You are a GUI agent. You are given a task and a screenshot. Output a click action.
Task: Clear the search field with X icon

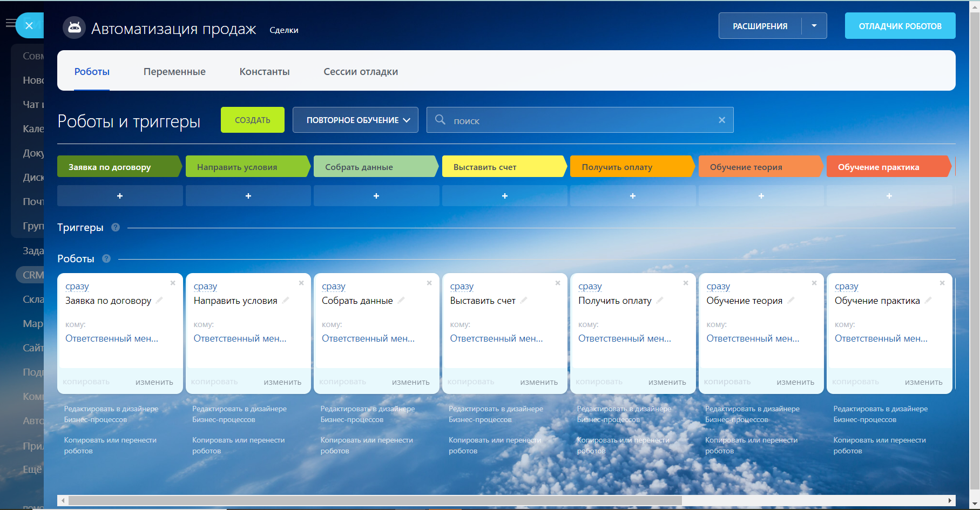[721, 120]
